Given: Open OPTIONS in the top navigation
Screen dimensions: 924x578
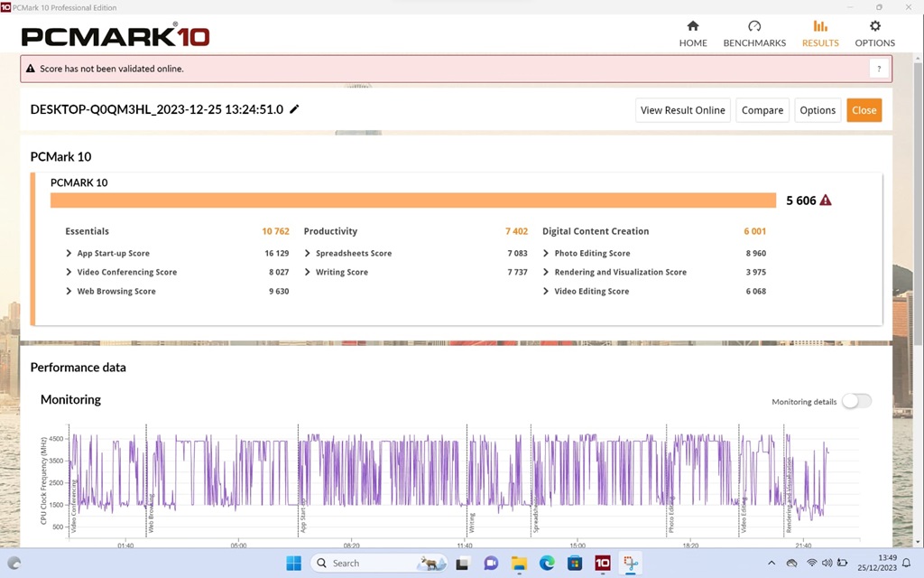Looking at the screenshot, I should point(875,33).
